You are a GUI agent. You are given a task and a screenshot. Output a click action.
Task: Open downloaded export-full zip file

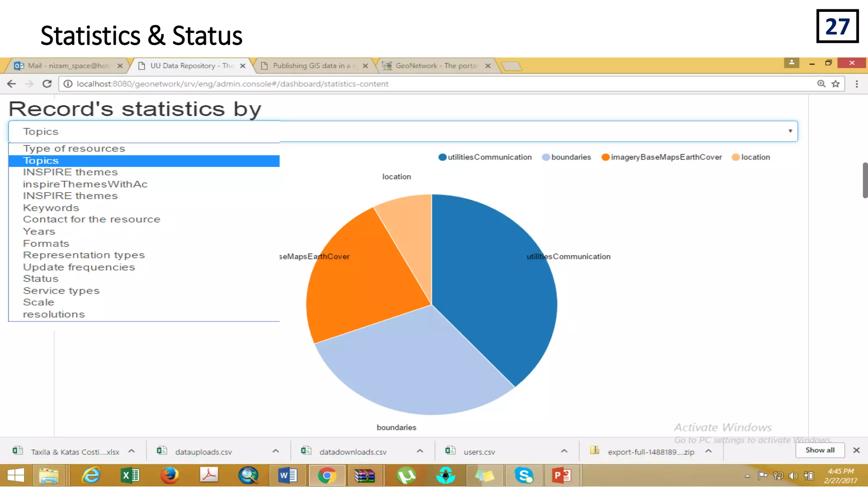643,452
